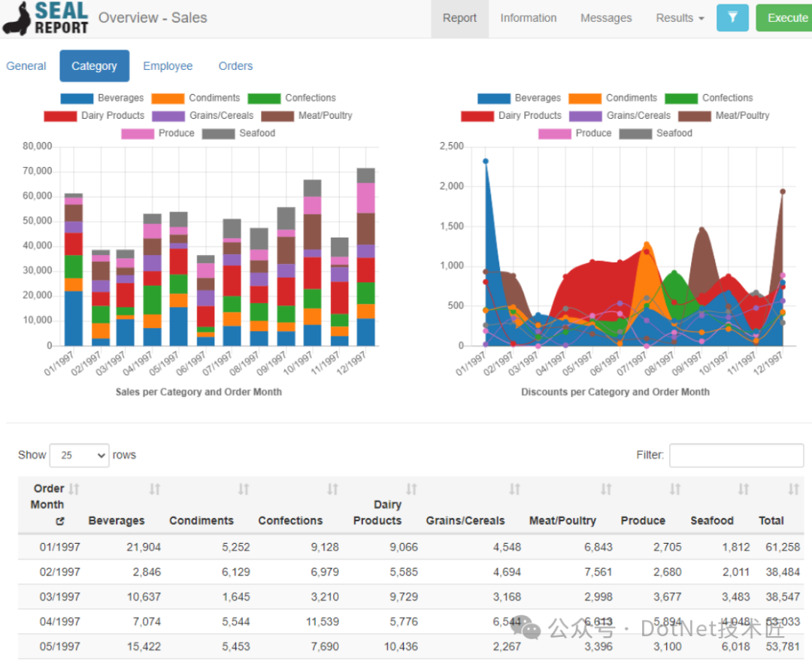This screenshot has height=661, width=812.
Task: Toggle Seafood series in sales chart legend
Action: [239, 134]
